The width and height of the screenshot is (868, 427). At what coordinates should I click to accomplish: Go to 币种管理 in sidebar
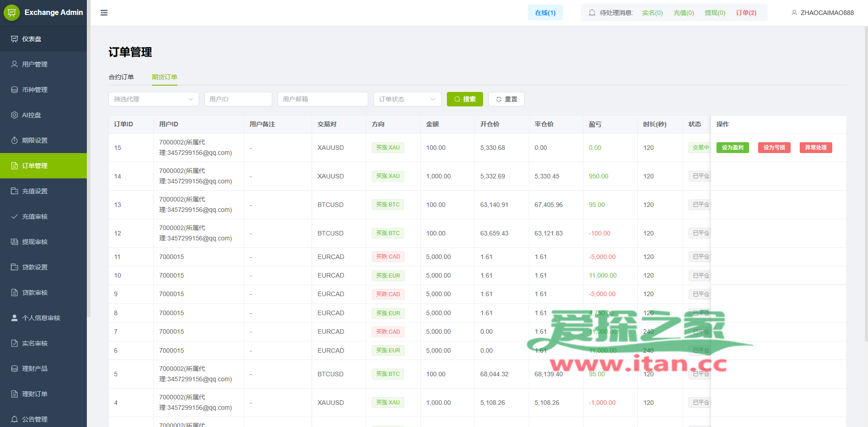pyautogui.click(x=34, y=90)
